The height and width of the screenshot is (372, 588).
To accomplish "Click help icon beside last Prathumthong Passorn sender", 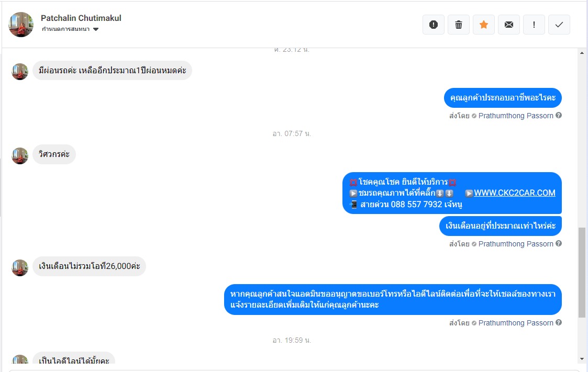I will pos(559,322).
